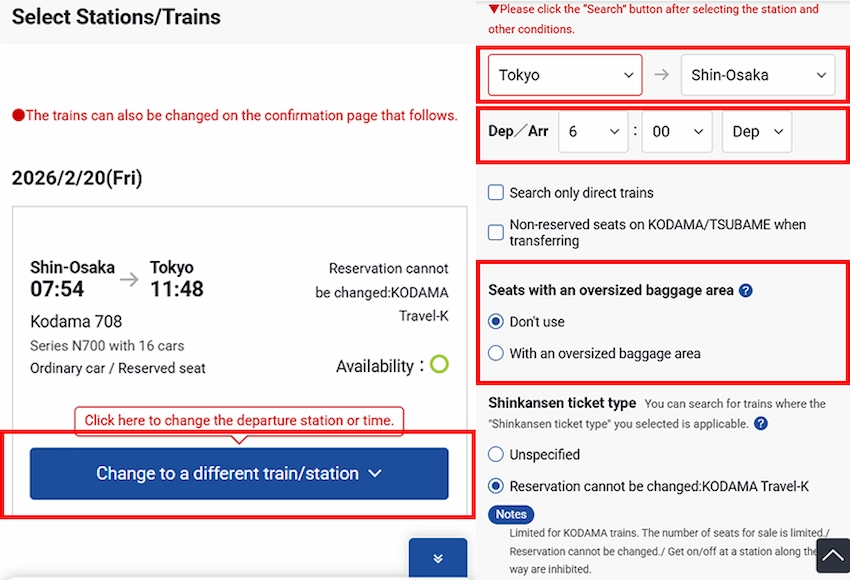The image size is (850, 580).
Task: Click the Shinkansen ticket type help icon
Action: point(761,423)
